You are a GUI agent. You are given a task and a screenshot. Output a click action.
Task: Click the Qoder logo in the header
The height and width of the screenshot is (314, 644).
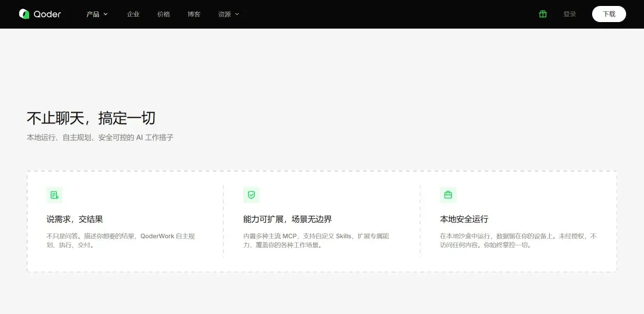pos(40,14)
